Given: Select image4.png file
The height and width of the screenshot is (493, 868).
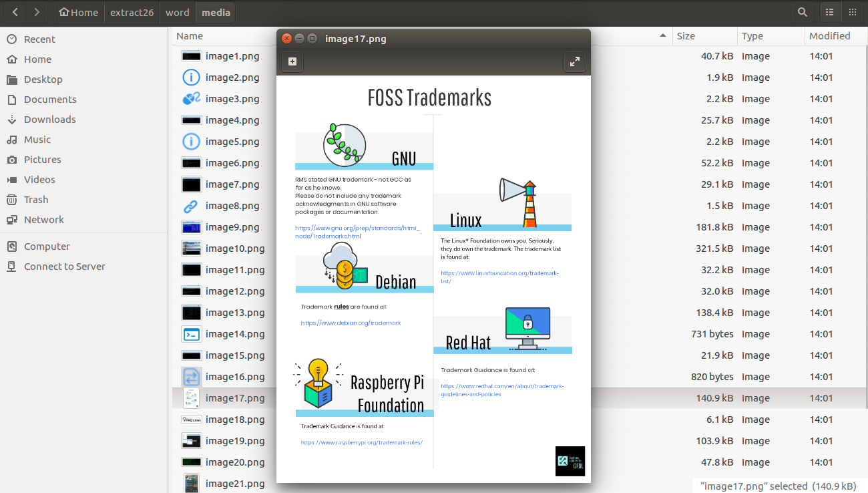Looking at the screenshot, I should (x=232, y=120).
